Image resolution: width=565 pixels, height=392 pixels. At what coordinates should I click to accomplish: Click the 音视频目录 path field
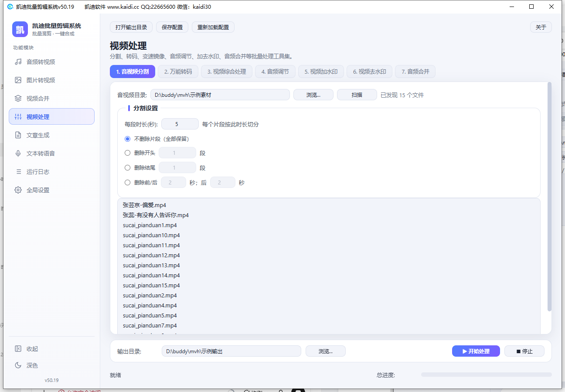point(220,95)
